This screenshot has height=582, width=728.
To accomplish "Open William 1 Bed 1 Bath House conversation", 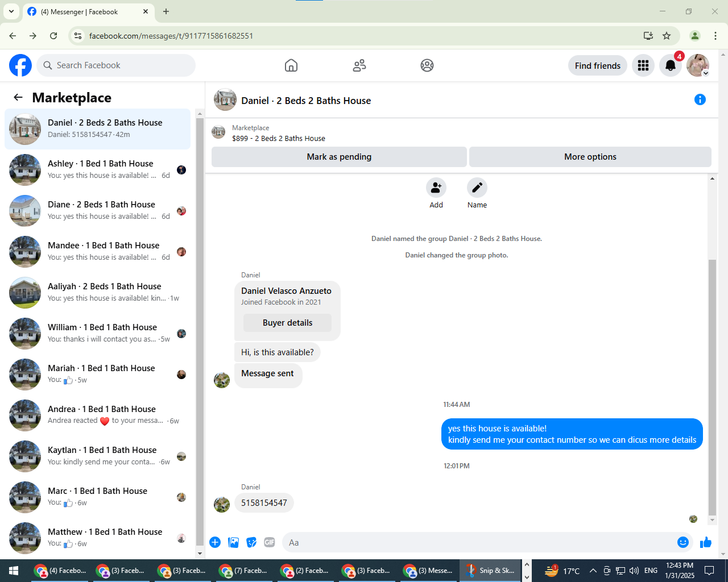I will tap(98, 334).
